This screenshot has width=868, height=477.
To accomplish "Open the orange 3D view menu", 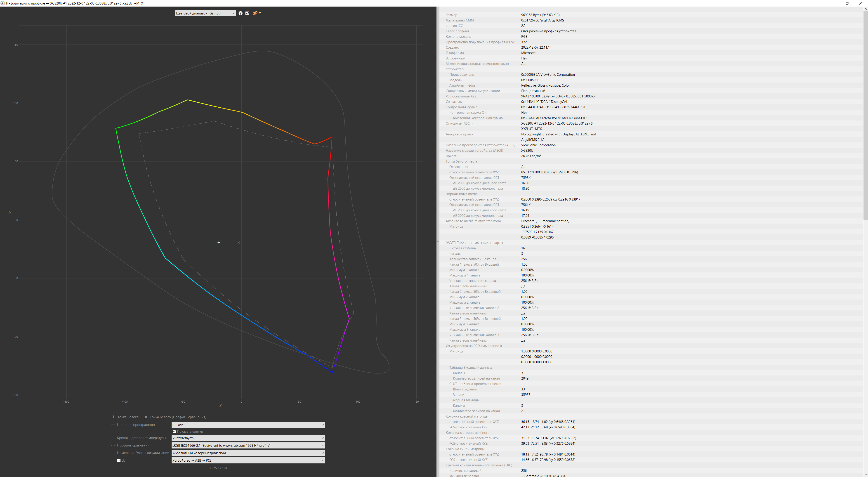I will 257,13.
